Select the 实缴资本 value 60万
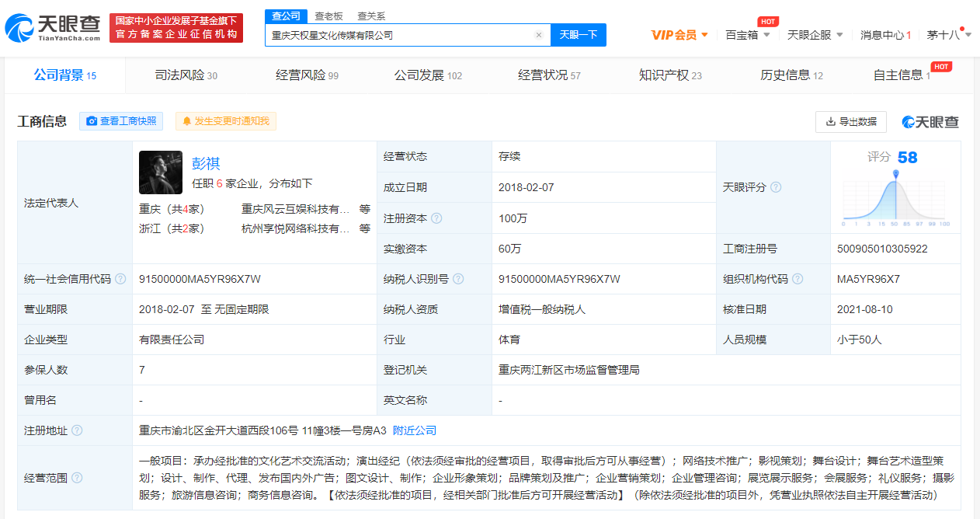Viewport: 980px width, 519px height. (x=509, y=249)
